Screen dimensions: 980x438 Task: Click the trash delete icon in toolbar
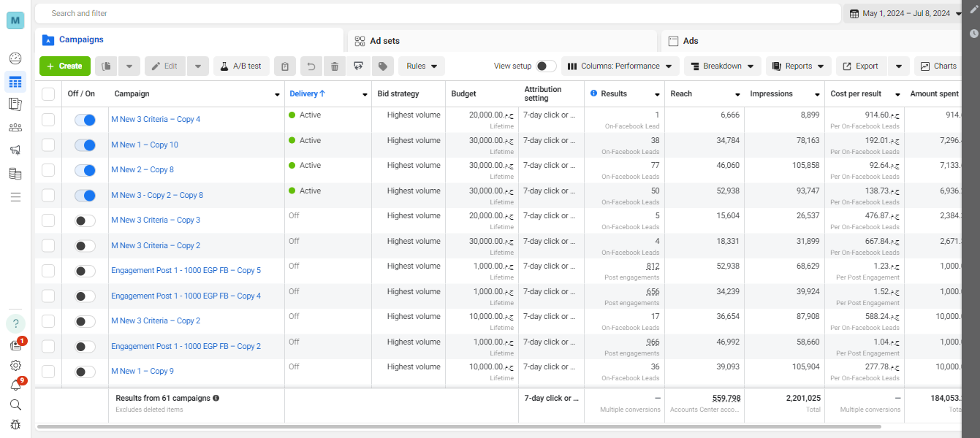[x=335, y=66]
